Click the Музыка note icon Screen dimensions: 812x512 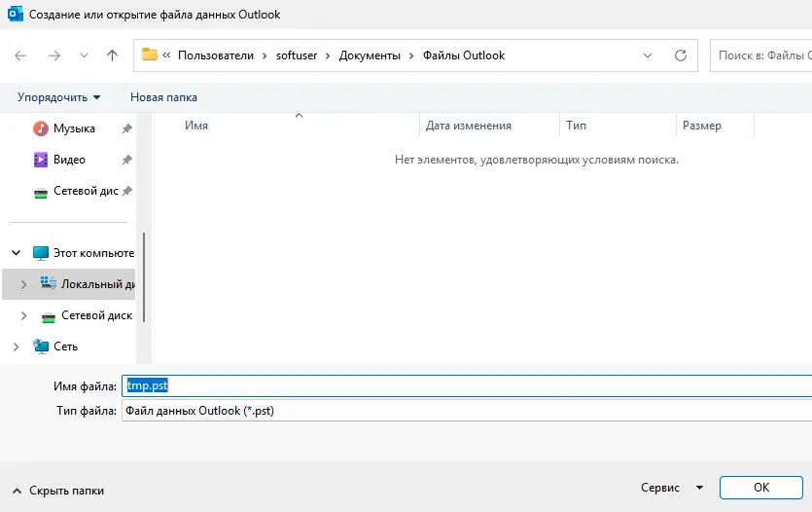(41, 128)
